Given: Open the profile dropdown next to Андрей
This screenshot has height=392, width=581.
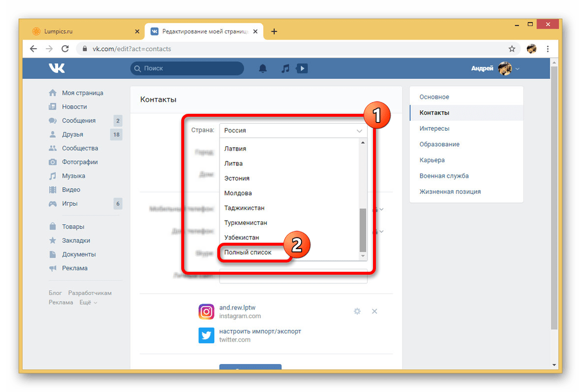Looking at the screenshot, I should pos(516,68).
